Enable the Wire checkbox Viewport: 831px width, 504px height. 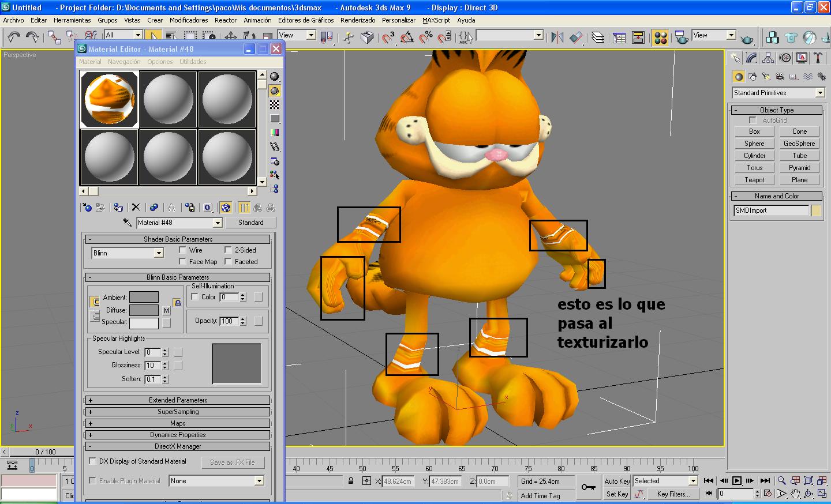pos(182,250)
